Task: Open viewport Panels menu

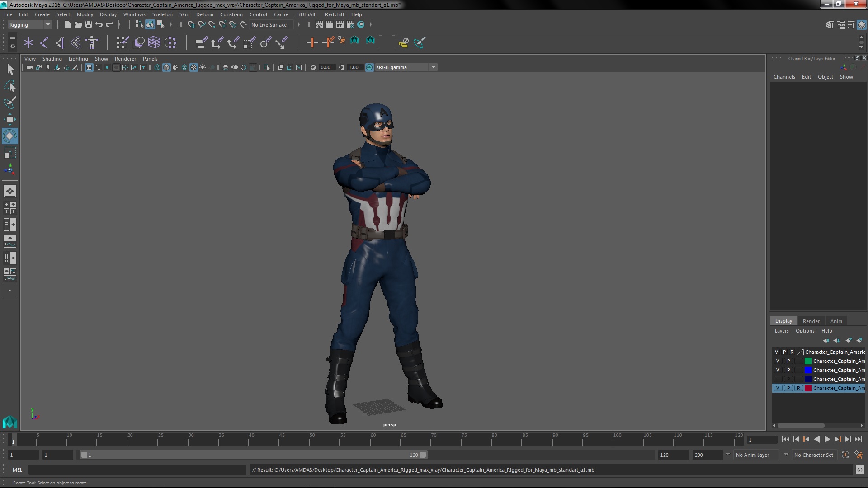Action: 150,59
